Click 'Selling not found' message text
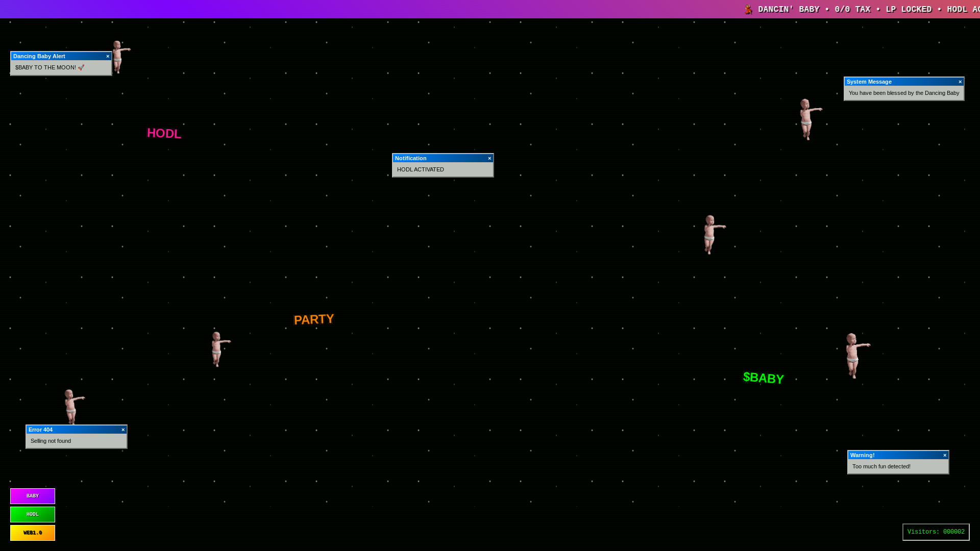This screenshot has height=551, width=980. [51, 441]
